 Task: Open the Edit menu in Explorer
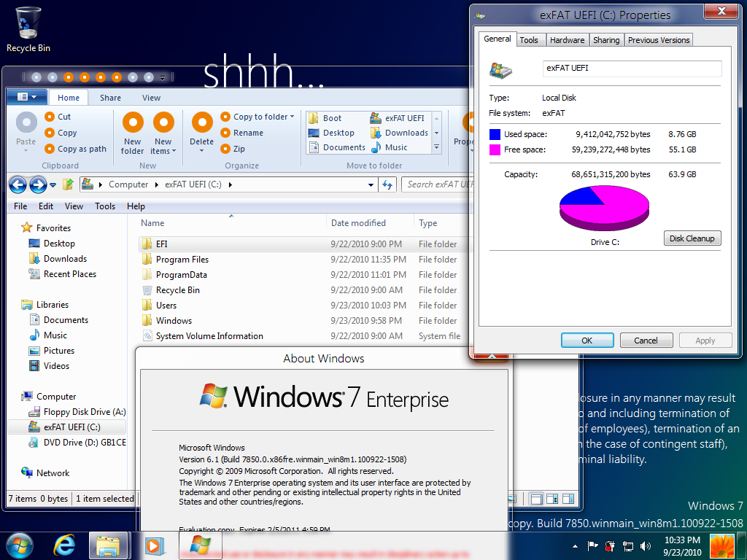pos(46,206)
